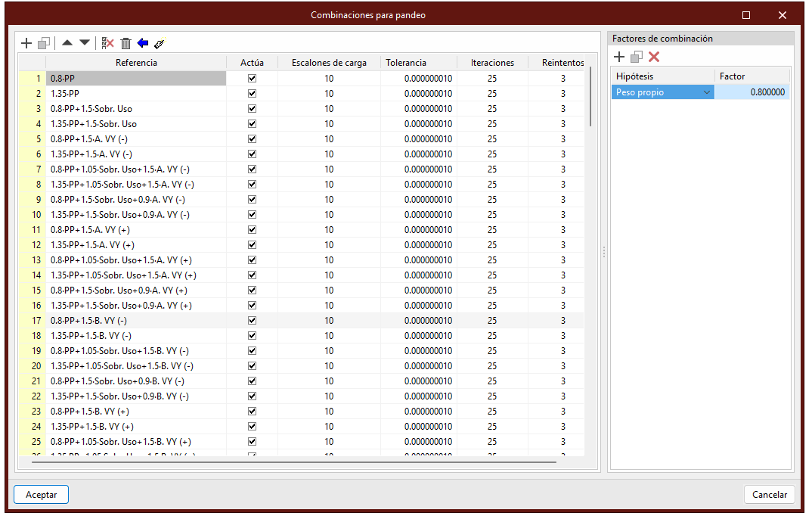Image resolution: width=812 pixels, height=519 pixels.
Task: Add a new combination factor
Action: click(x=618, y=57)
